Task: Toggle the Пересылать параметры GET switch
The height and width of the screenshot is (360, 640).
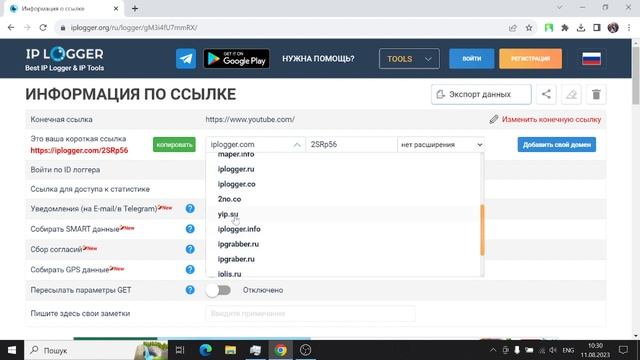Action: [218, 290]
